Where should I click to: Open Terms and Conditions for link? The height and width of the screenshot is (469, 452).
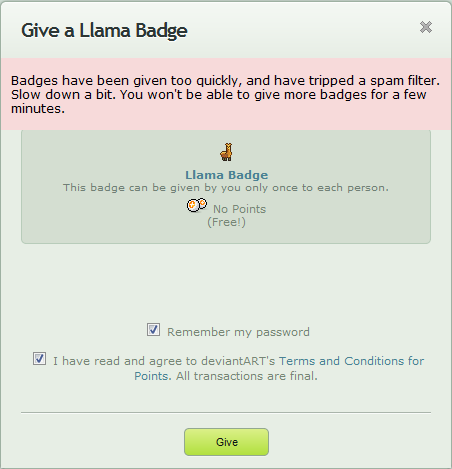[x=351, y=361]
